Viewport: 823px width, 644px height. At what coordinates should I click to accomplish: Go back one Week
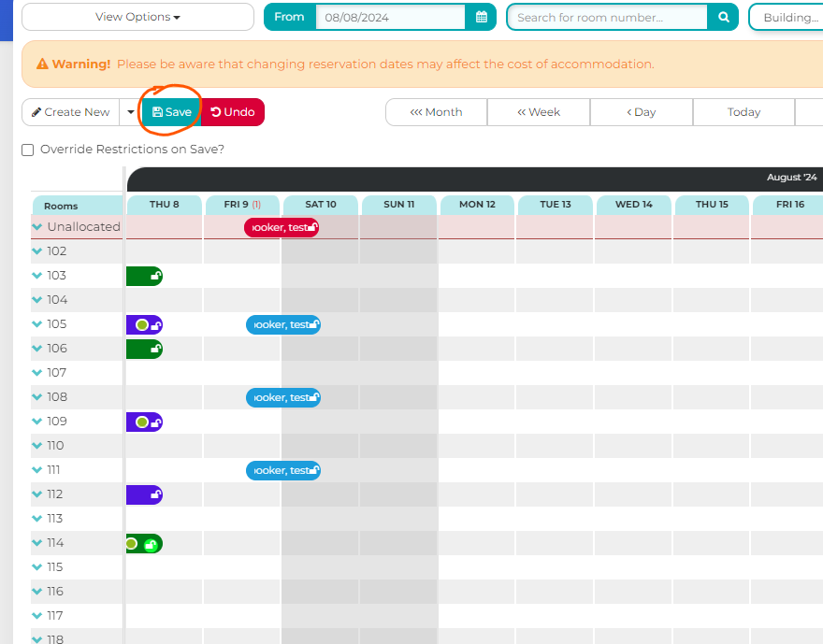539,112
